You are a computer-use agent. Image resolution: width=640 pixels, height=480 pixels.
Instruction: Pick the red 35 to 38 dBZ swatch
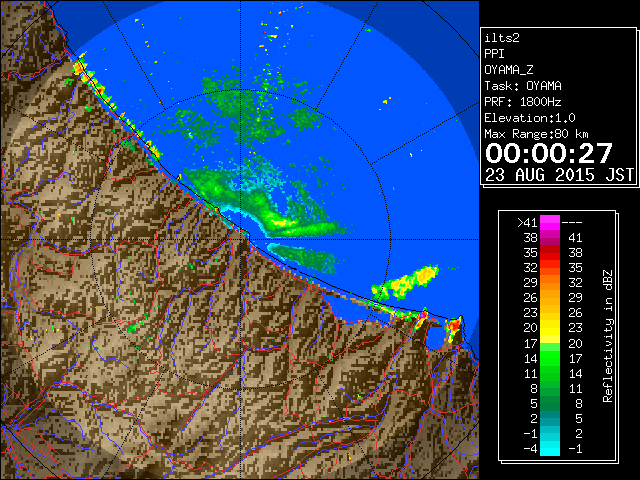point(550,253)
